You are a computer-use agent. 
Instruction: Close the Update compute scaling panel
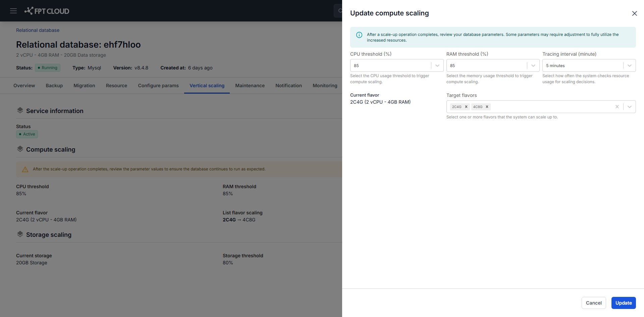(634, 13)
